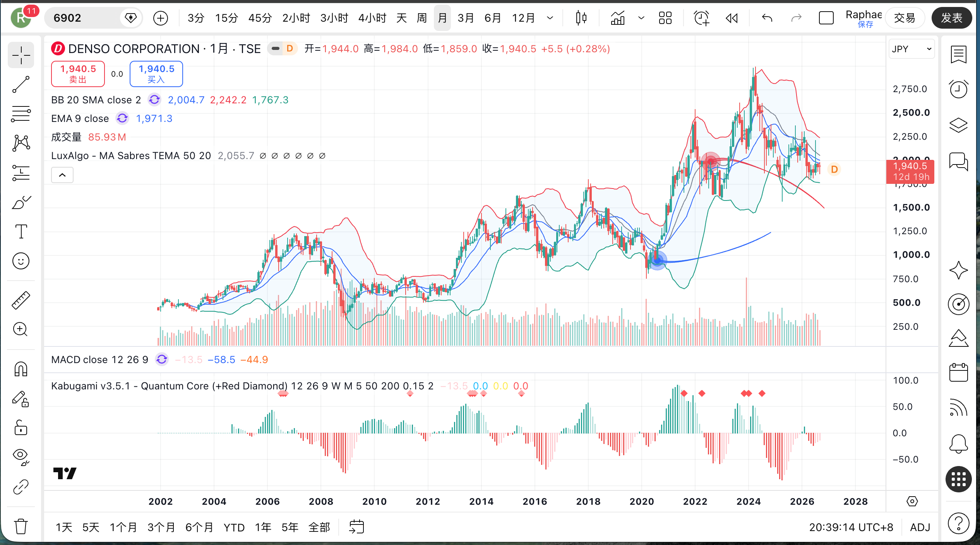Select the trend line drawing tool
Screen dimensions: 980x545
[21, 84]
